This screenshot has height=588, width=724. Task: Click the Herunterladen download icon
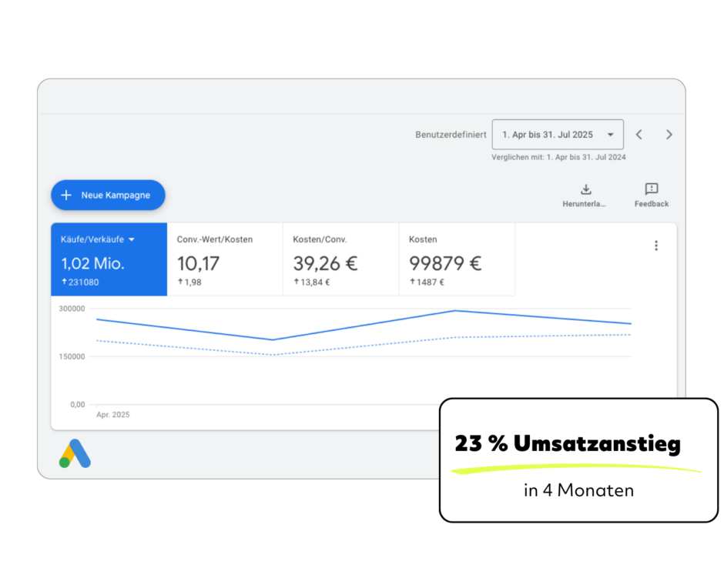click(x=585, y=189)
